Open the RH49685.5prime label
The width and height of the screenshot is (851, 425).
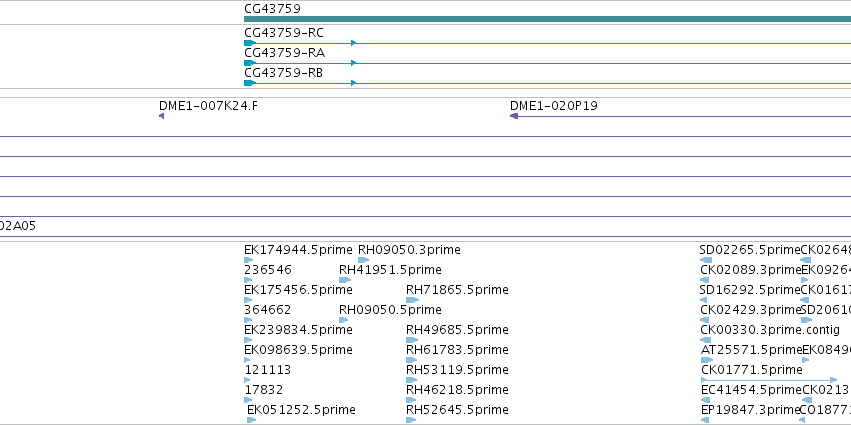pyautogui.click(x=457, y=330)
